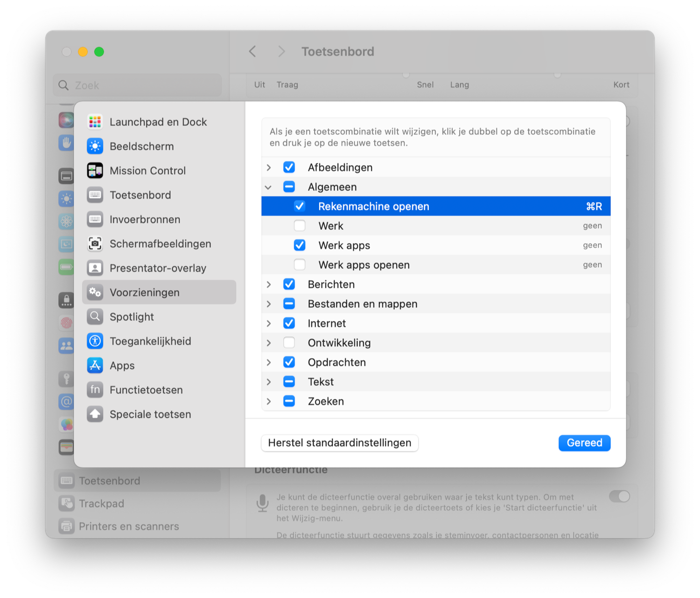Expand the Zoeken group
The width and height of the screenshot is (700, 598).
click(x=269, y=401)
